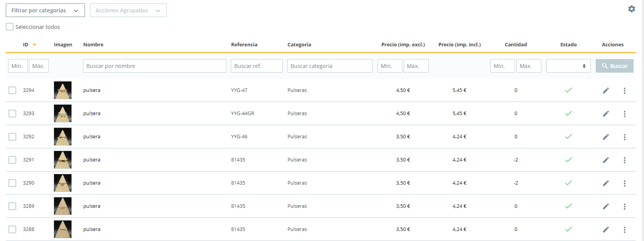
Task: Open the settings gear icon
Action: [632, 9]
